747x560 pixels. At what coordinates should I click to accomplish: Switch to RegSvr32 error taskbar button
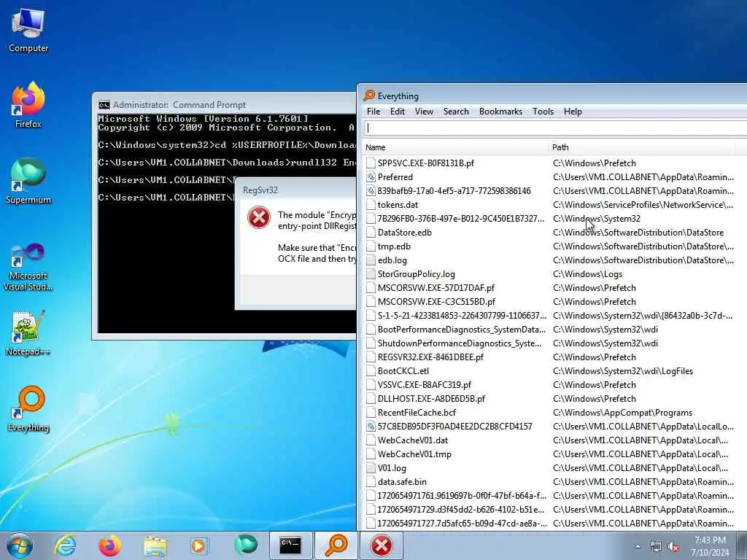[x=381, y=545]
